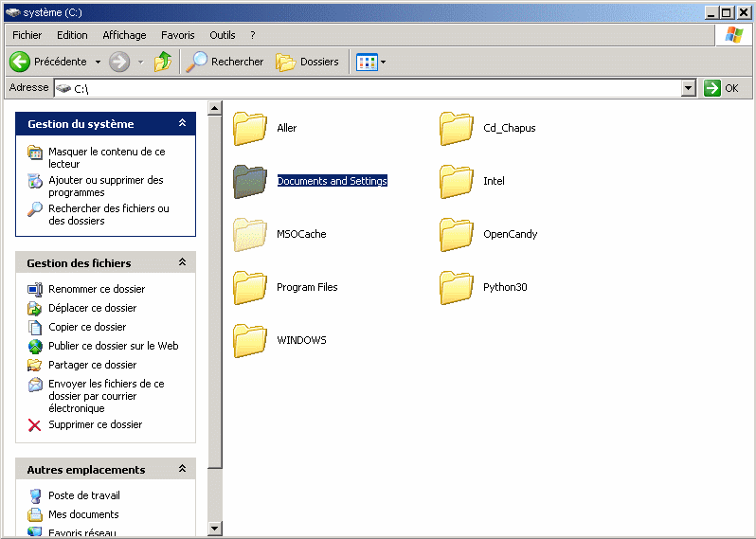The image size is (756, 539).
Task: Click the drive icon in title bar
Action: [x=13, y=12]
